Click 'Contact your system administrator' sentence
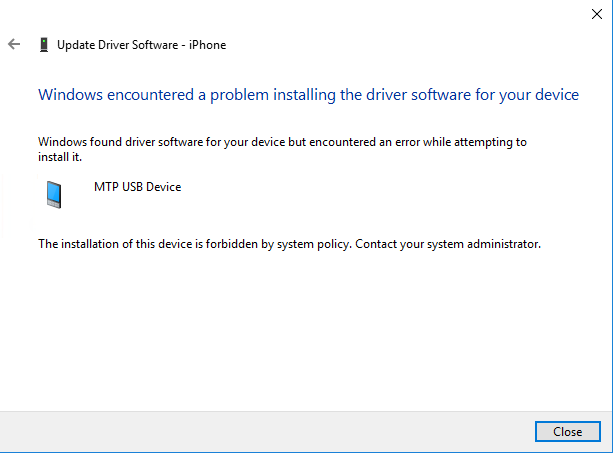The height and width of the screenshot is (453, 613). point(448,244)
